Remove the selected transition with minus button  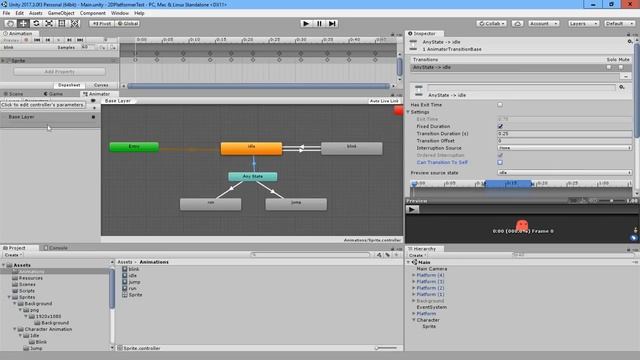pos(625,76)
